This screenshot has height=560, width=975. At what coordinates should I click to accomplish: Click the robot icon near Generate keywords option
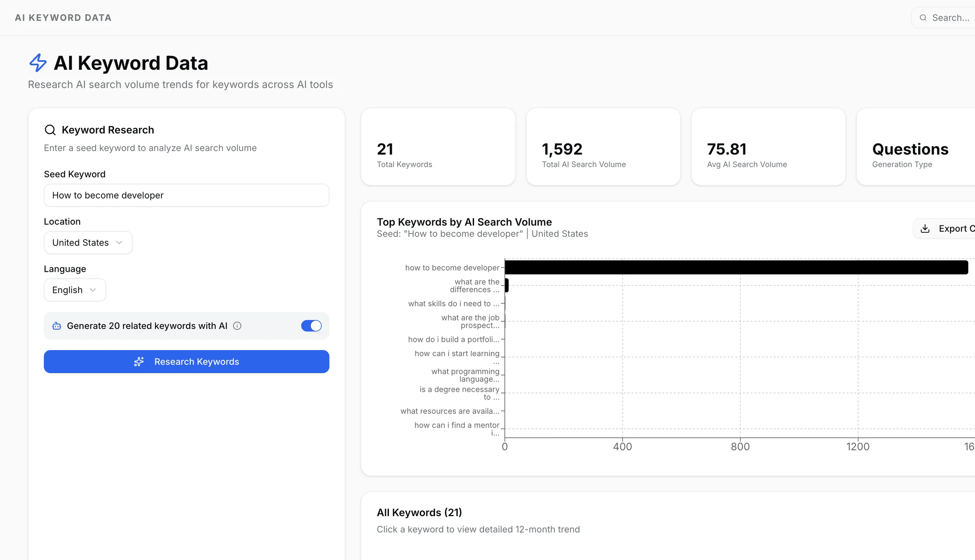tap(56, 326)
